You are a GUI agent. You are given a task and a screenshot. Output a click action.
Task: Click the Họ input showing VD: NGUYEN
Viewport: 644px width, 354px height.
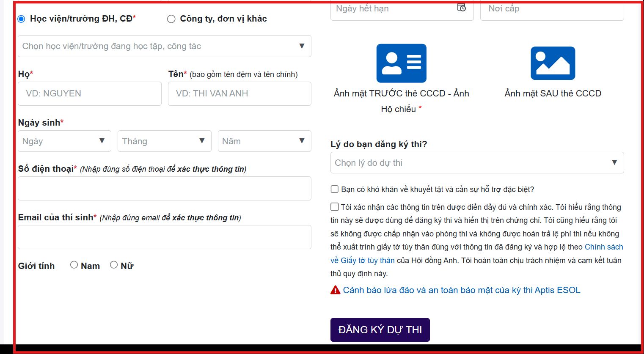tap(90, 93)
